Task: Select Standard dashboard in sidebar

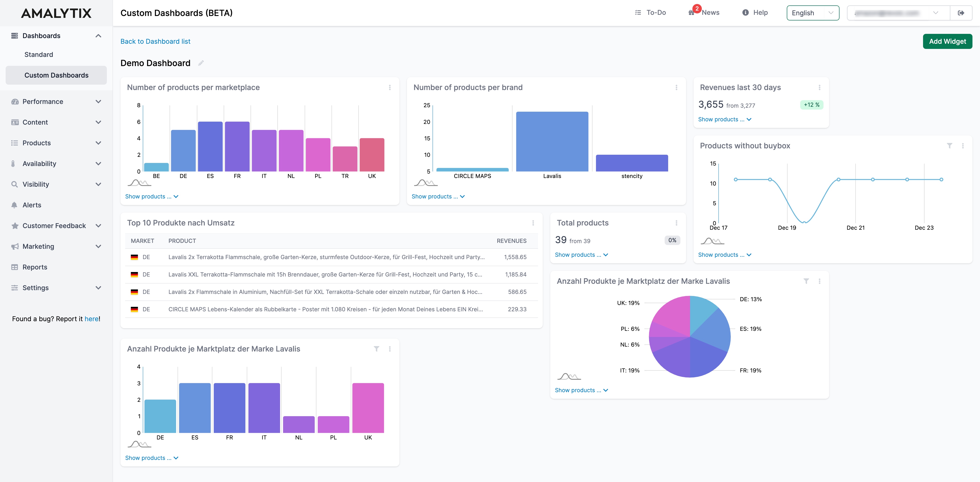Action: [39, 54]
